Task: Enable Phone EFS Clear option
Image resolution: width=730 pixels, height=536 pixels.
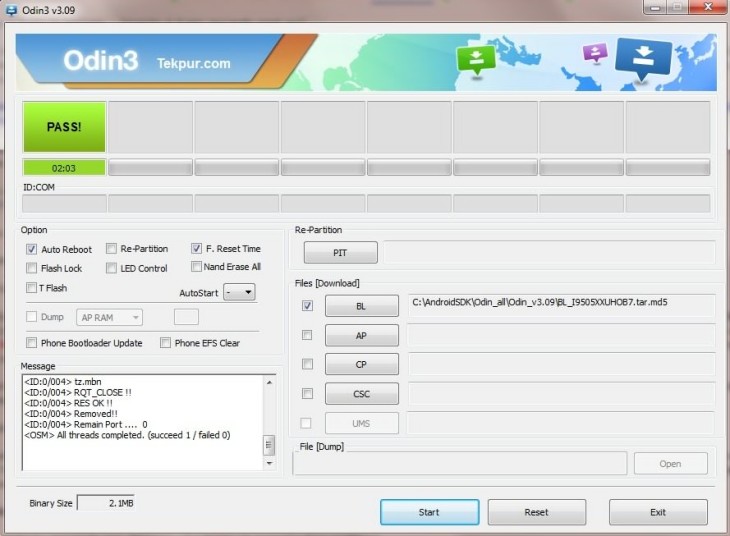Action: pos(166,343)
